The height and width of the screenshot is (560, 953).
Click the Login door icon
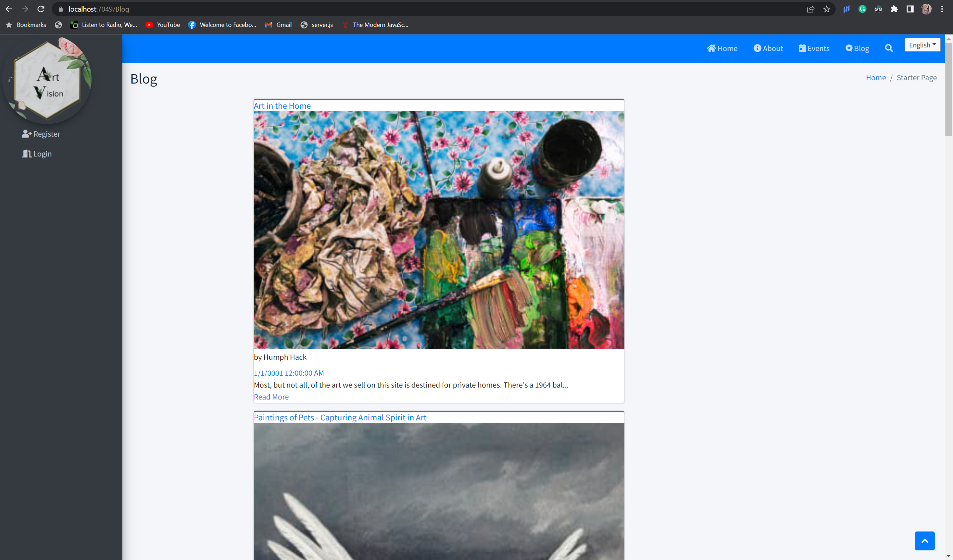(x=27, y=154)
